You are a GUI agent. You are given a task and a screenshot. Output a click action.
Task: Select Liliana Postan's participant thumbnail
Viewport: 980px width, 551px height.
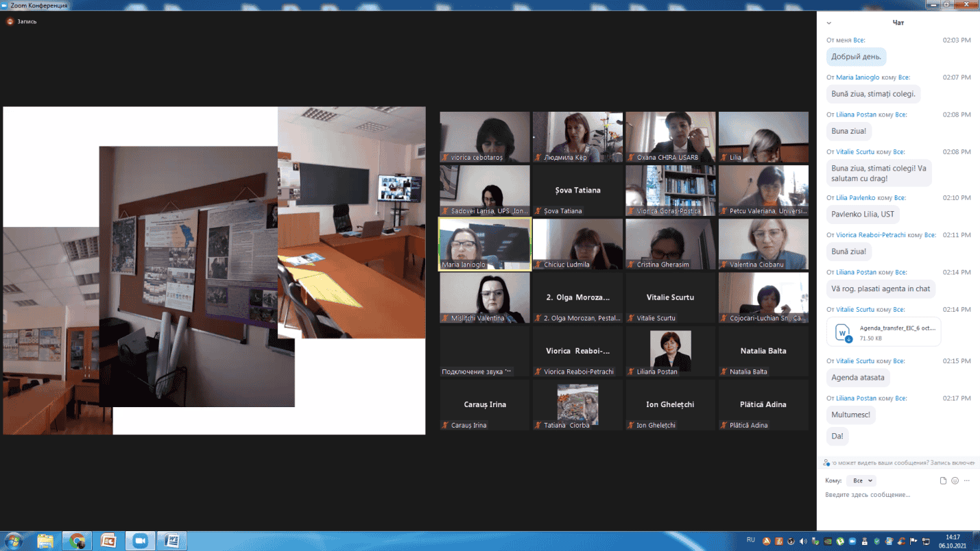tap(670, 351)
